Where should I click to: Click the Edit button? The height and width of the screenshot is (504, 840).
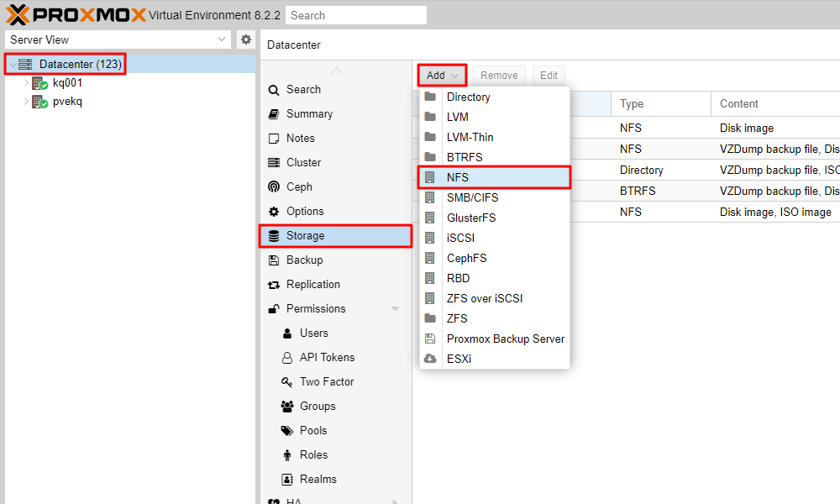[549, 75]
